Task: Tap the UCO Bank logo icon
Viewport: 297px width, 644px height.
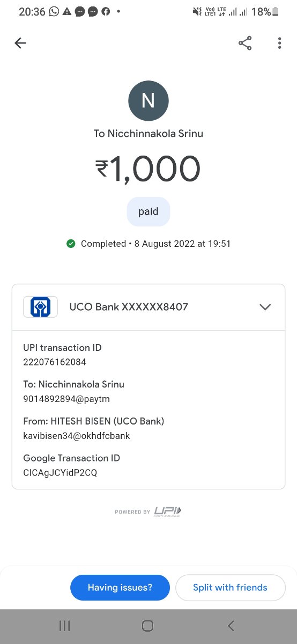Action: (x=40, y=307)
